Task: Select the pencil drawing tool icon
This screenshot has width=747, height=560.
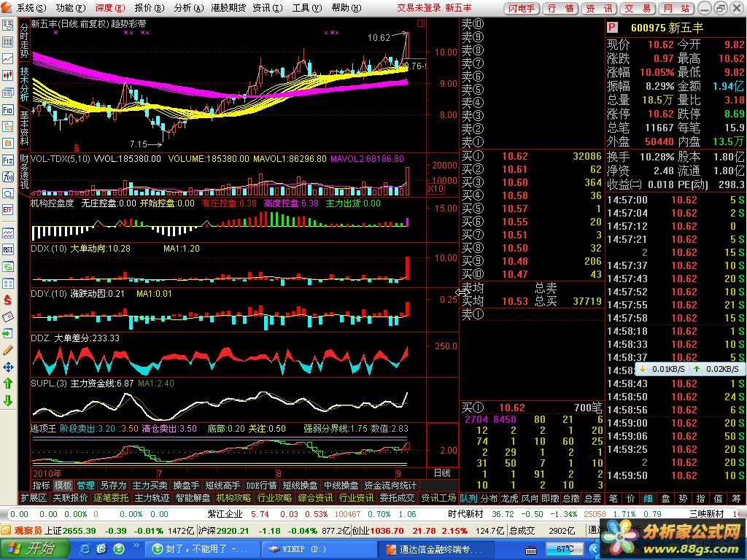Action: pos(7,351)
